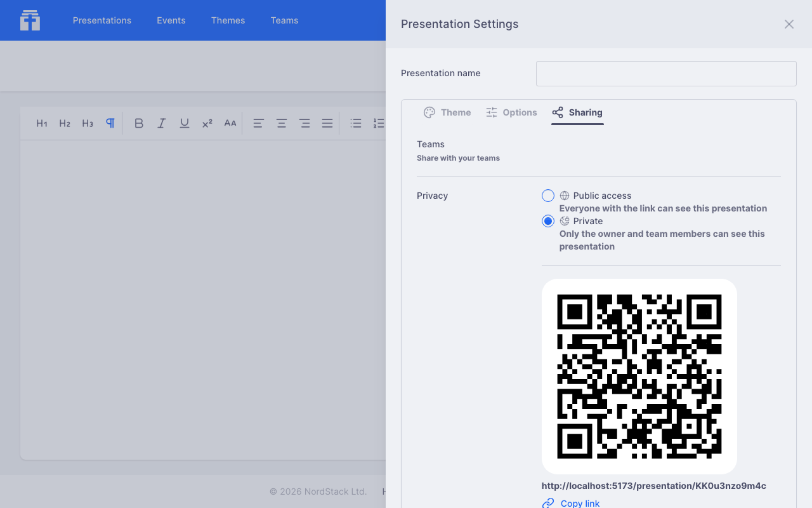Go to Events in the navbar
Screen dimensions: 812x508
click(171, 20)
